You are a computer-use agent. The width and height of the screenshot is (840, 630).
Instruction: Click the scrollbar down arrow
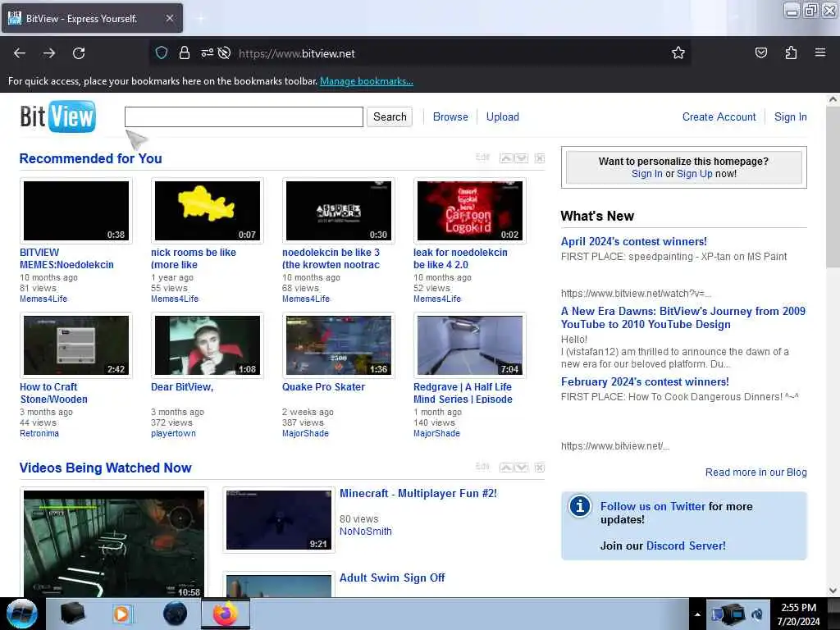pos(833,591)
